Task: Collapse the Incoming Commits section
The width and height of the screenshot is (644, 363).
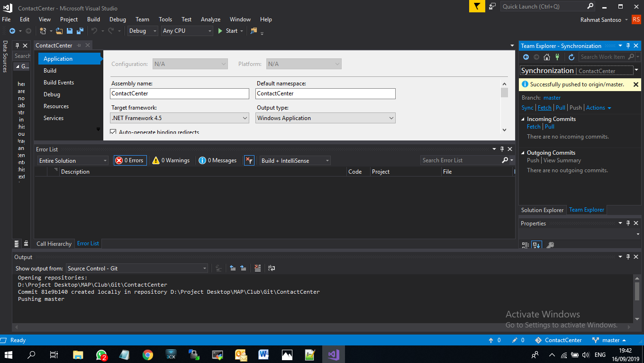Action: 523,119
